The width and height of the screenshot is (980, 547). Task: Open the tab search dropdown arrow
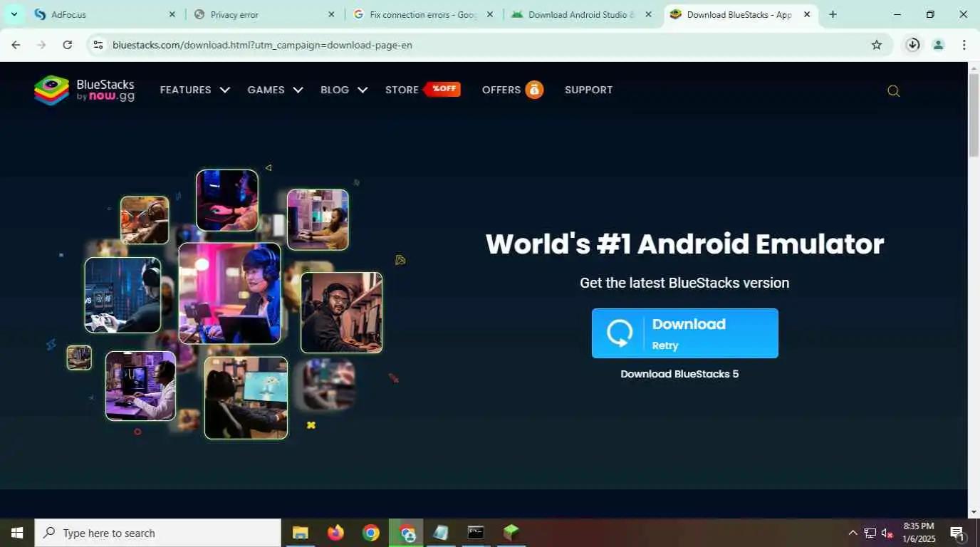point(14,14)
